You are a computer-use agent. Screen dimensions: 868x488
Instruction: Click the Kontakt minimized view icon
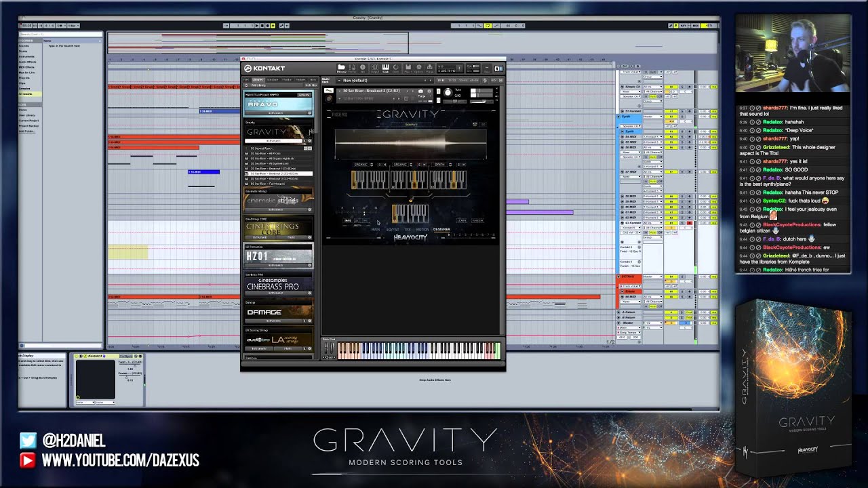487,68
